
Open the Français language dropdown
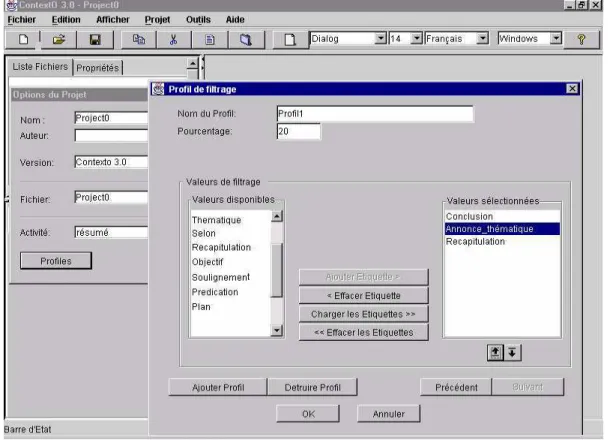coord(482,38)
